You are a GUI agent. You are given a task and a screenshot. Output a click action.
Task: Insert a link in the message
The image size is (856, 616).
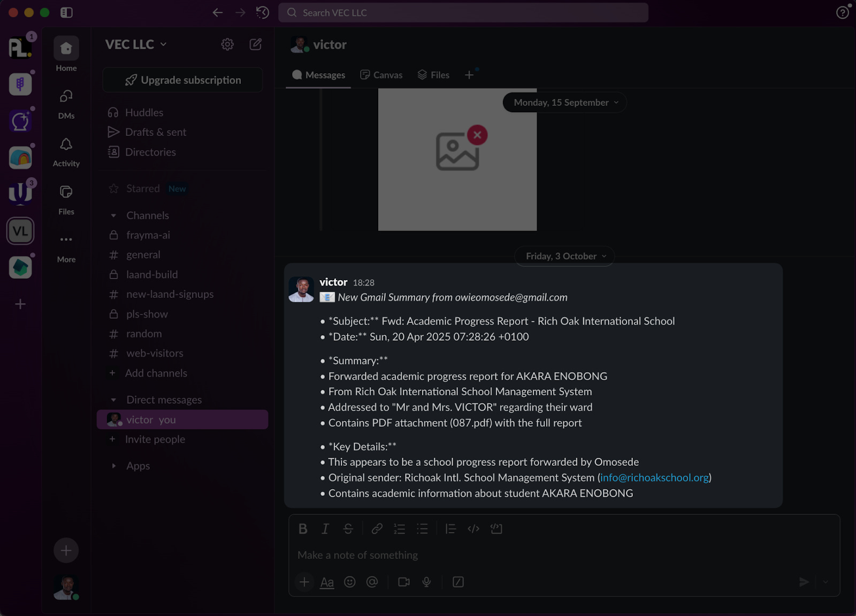pyautogui.click(x=377, y=529)
